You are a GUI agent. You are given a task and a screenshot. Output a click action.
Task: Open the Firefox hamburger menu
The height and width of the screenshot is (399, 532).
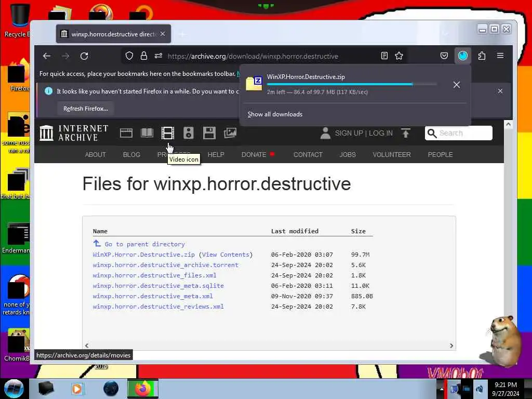(x=500, y=56)
